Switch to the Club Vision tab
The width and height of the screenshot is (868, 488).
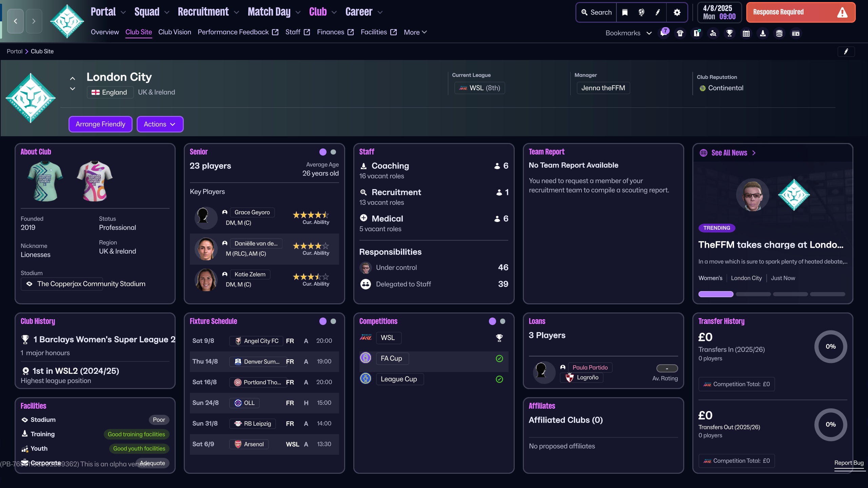175,32
